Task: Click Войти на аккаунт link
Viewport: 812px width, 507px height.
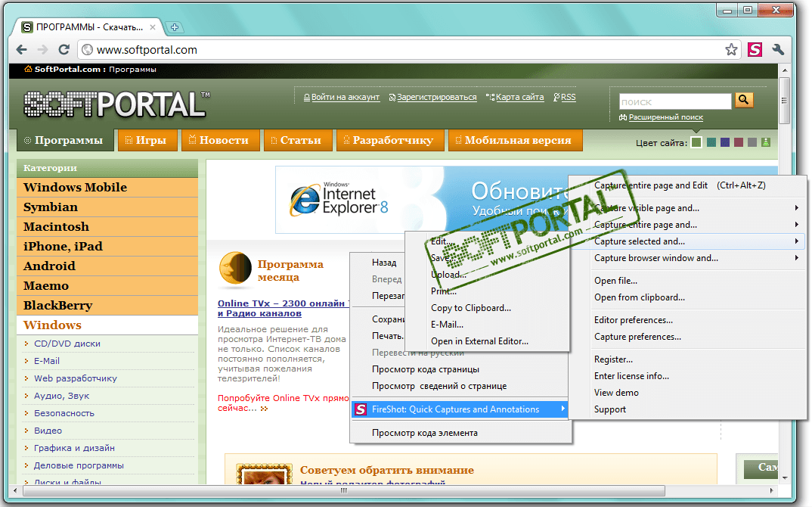Action: [345, 97]
